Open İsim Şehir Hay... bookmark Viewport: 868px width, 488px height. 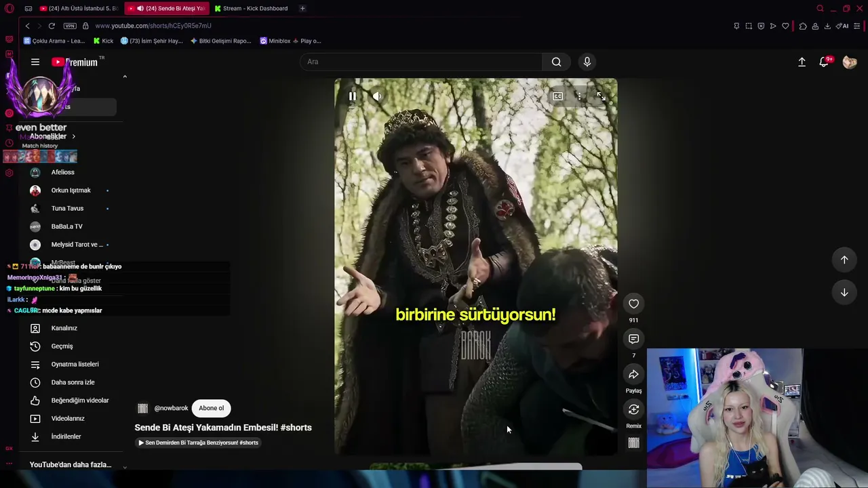[x=152, y=41]
